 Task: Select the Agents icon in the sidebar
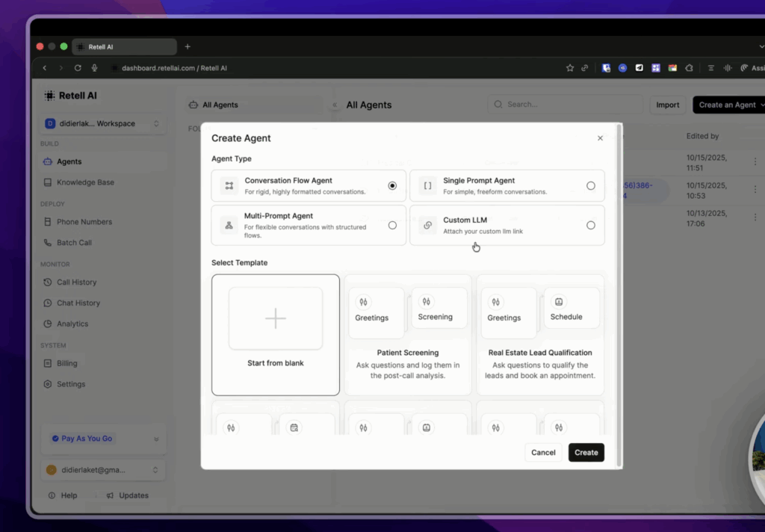point(46,161)
